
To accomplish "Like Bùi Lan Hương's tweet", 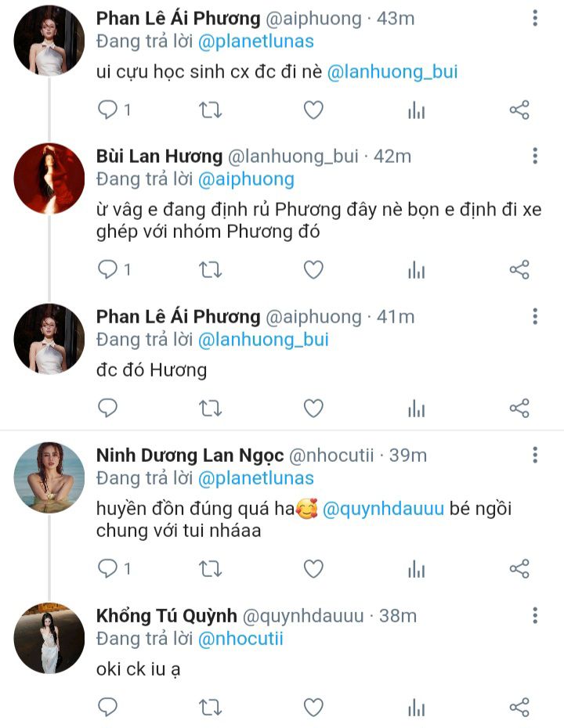I will click(313, 271).
